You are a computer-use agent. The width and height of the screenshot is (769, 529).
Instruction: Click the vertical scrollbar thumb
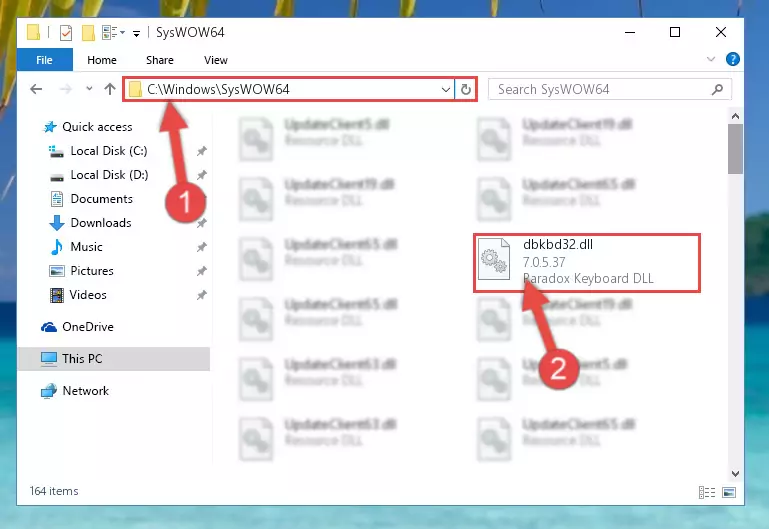735,149
